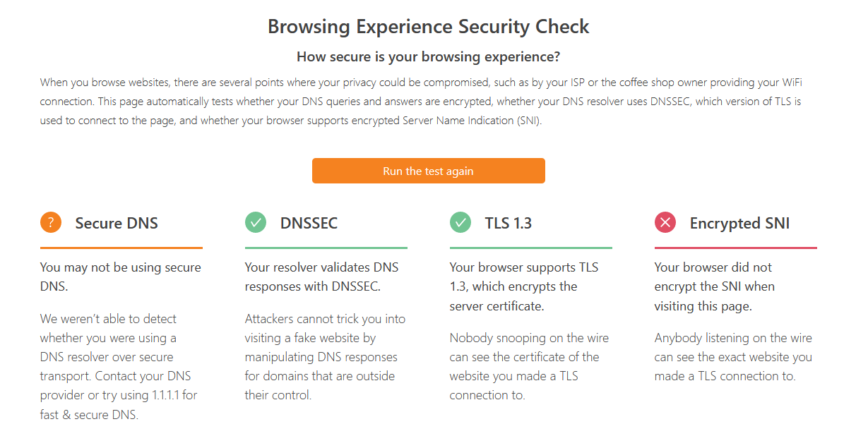Viewport: 868px width, 424px height.
Task: Click the green checkmark icon beside TLS 1.3
Action: 460,223
